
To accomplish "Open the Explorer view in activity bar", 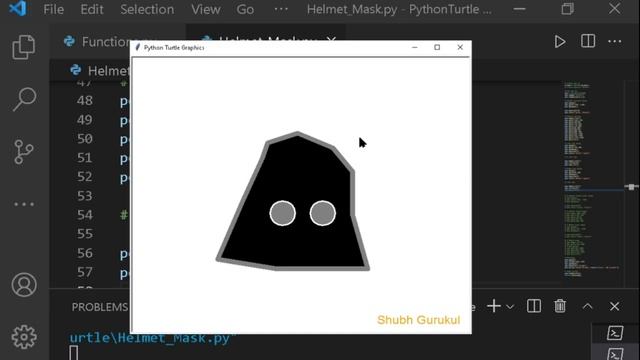I will coord(24,47).
